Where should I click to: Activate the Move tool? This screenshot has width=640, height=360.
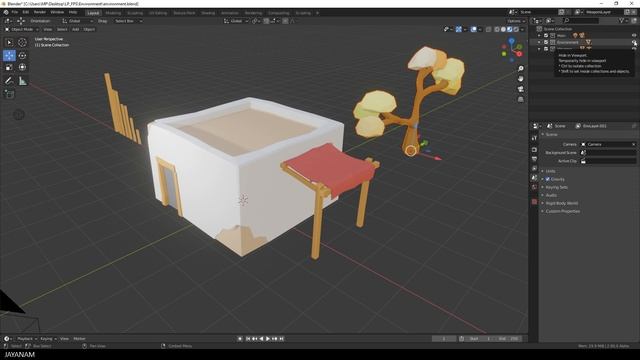[9, 55]
